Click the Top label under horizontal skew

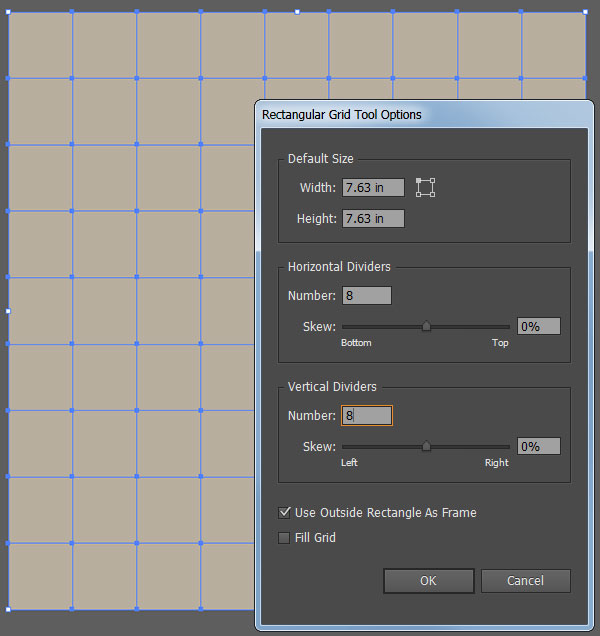(500, 343)
